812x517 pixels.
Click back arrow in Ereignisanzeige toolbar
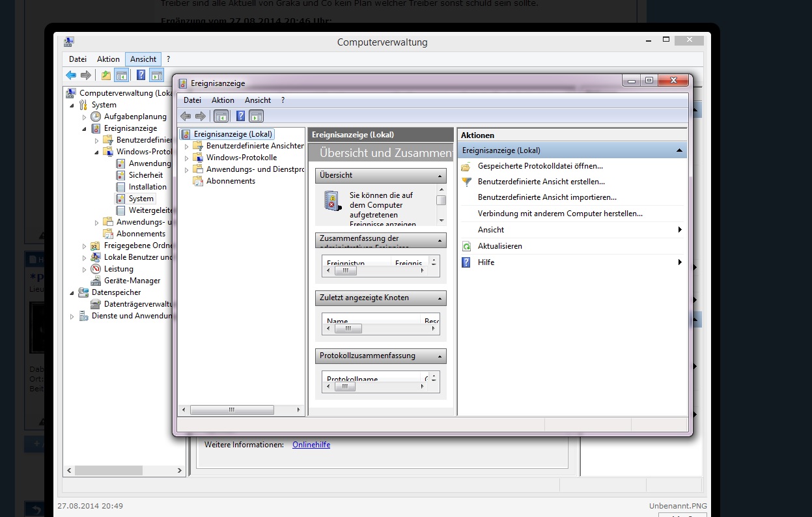pos(186,116)
